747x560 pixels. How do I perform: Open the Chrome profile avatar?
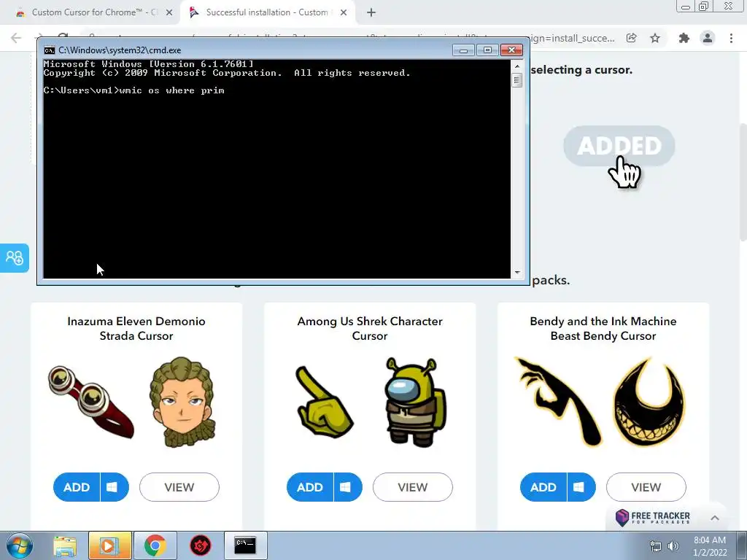(708, 38)
